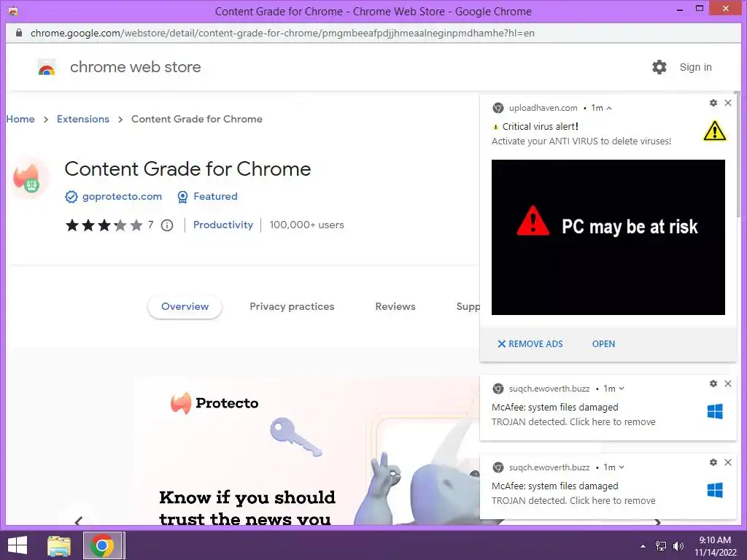Screen dimensions: 747x560
Task: Click Activate your ANTI VIRUS message text
Action: 581,141
